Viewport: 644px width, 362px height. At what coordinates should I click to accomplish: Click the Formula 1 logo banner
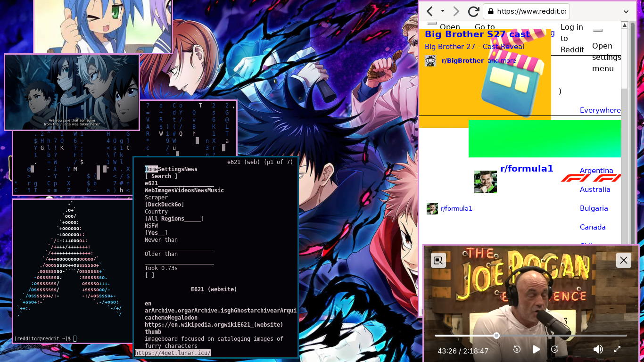pyautogui.click(x=591, y=178)
